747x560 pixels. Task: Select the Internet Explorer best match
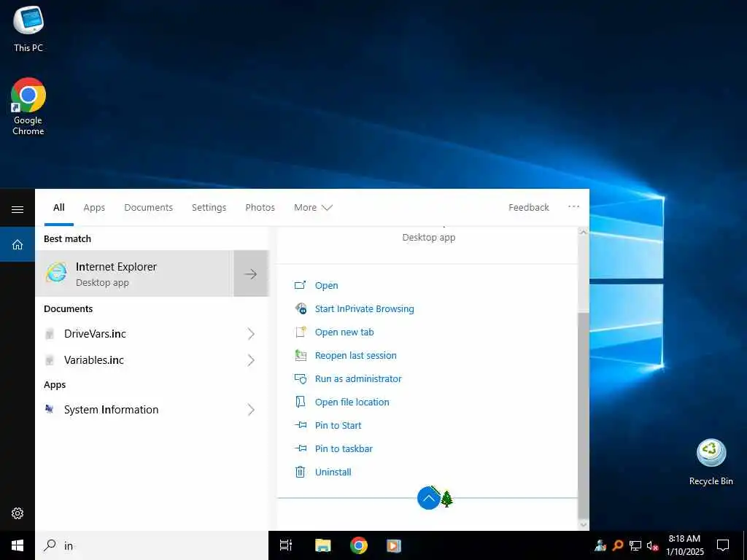(x=134, y=273)
